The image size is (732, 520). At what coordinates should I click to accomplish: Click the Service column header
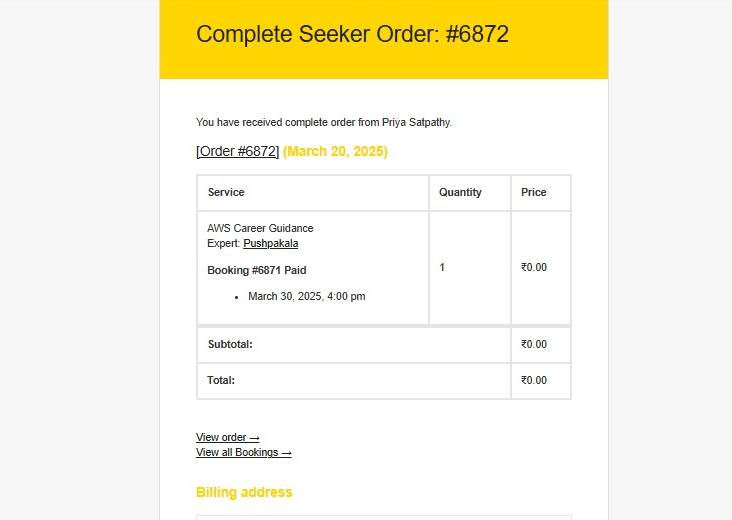click(x=226, y=192)
